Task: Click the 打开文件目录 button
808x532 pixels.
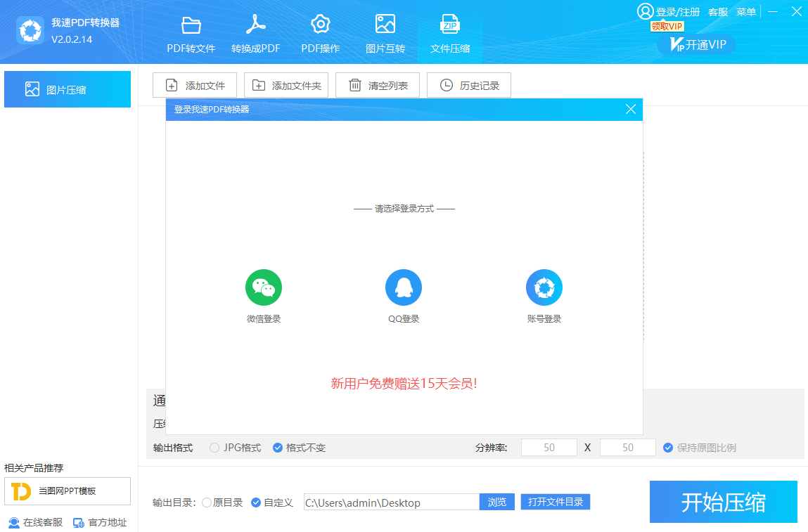Action: click(556, 502)
